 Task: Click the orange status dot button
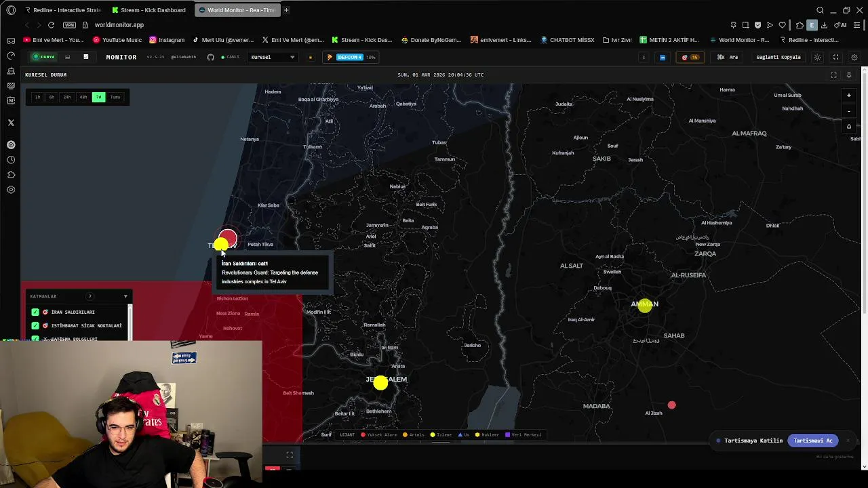coord(311,57)
